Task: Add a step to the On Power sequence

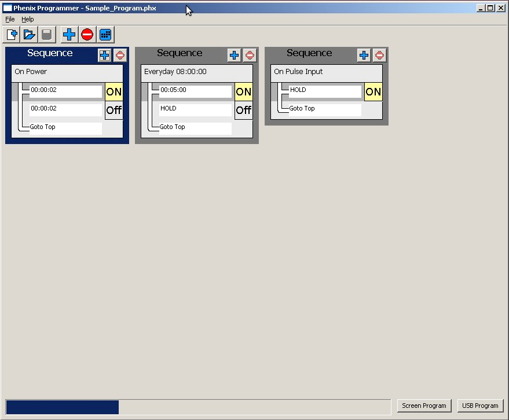Action: [104, 56]
